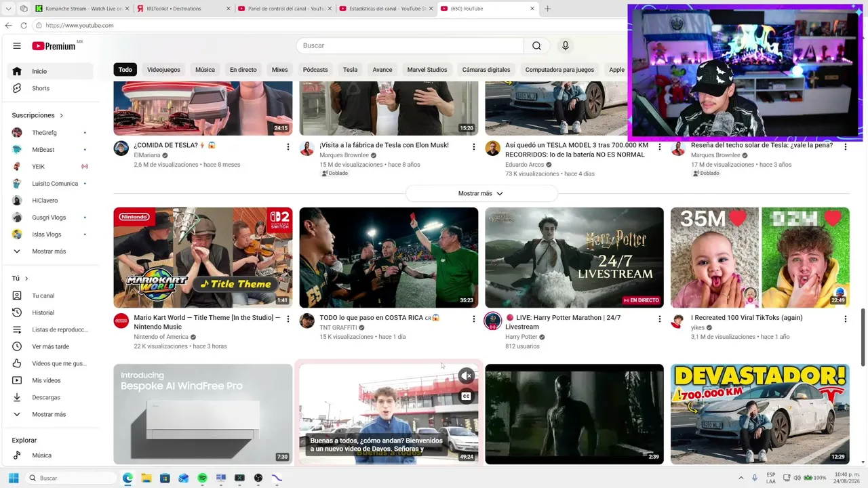Go back in browser history

pyautogui.click(x=8, y=26)
